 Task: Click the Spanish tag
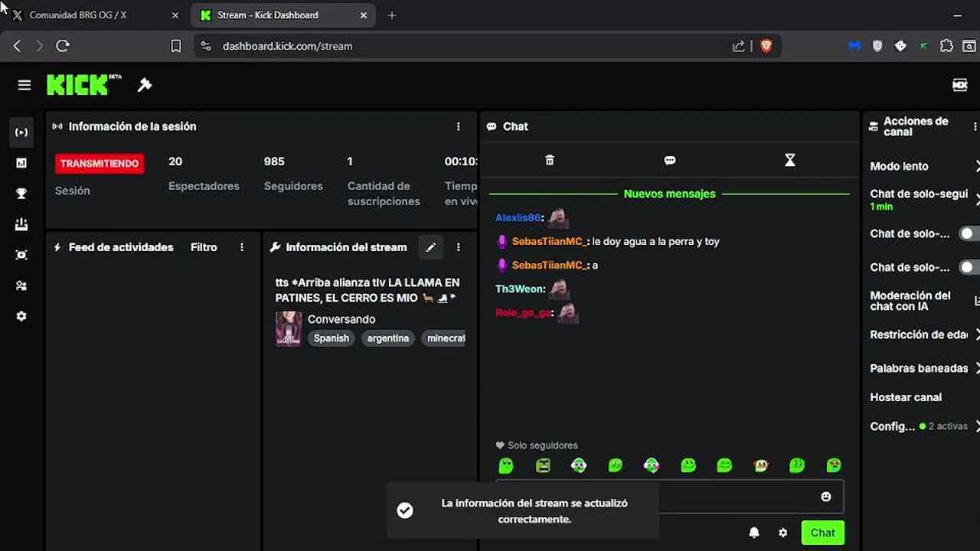[332, 338]
